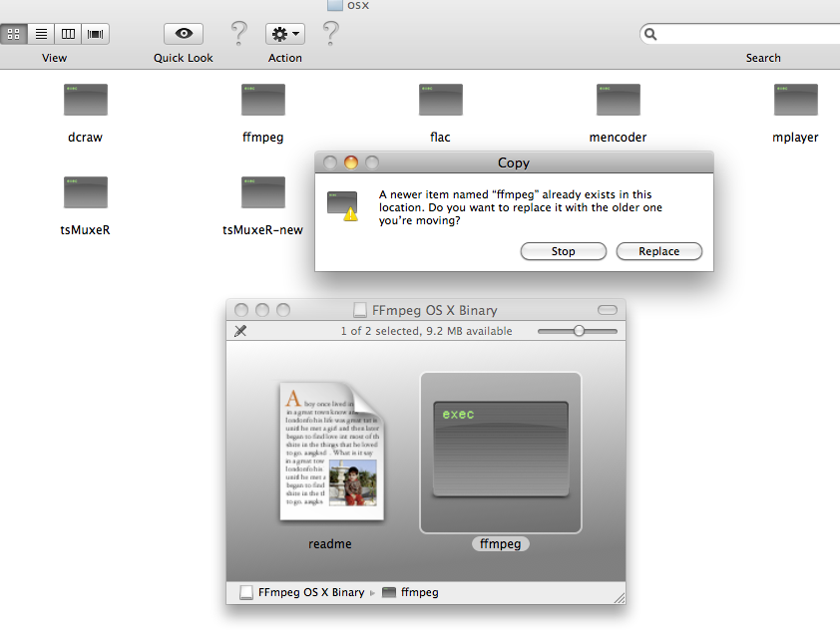This screenshot has height=634, width=840.
Task: Select the tsMuxeR-new executable icon
Action: click(263, 192)
